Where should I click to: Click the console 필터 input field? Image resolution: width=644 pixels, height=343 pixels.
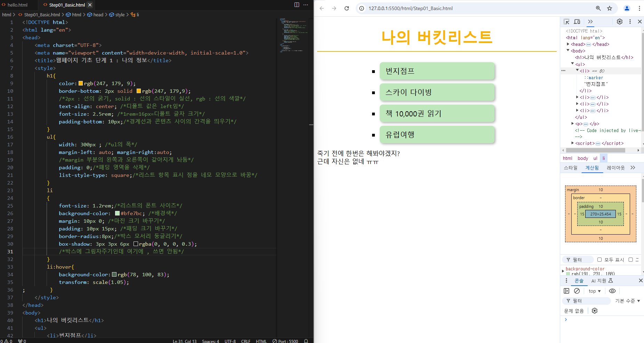(586, 301)
